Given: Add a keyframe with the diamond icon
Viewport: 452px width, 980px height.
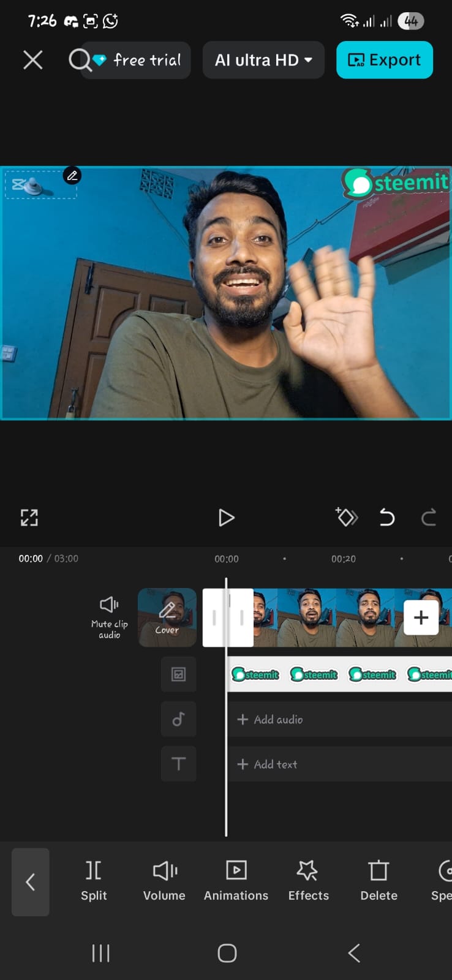Looking at the screenshot, I should (346, 517).
